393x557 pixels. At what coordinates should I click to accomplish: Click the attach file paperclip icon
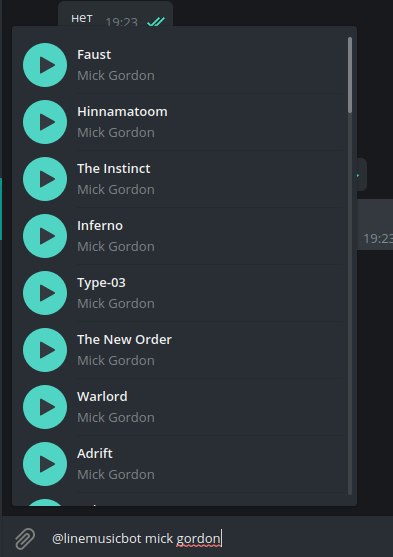tap(25, 539)
